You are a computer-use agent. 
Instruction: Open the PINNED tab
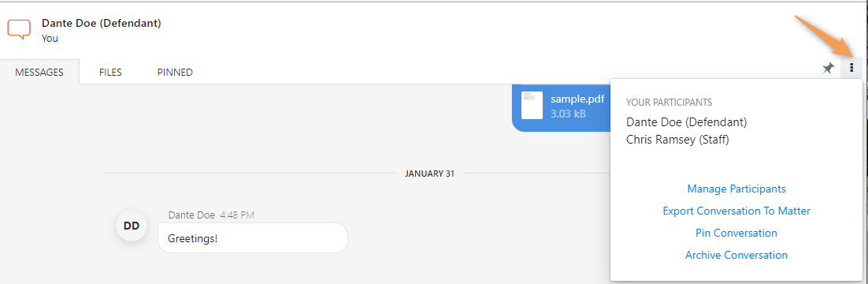tap(175, 72)
